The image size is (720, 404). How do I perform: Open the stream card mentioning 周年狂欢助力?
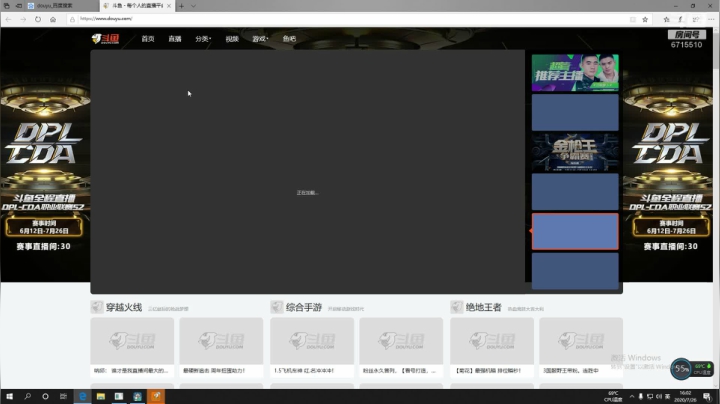point(221,348)
